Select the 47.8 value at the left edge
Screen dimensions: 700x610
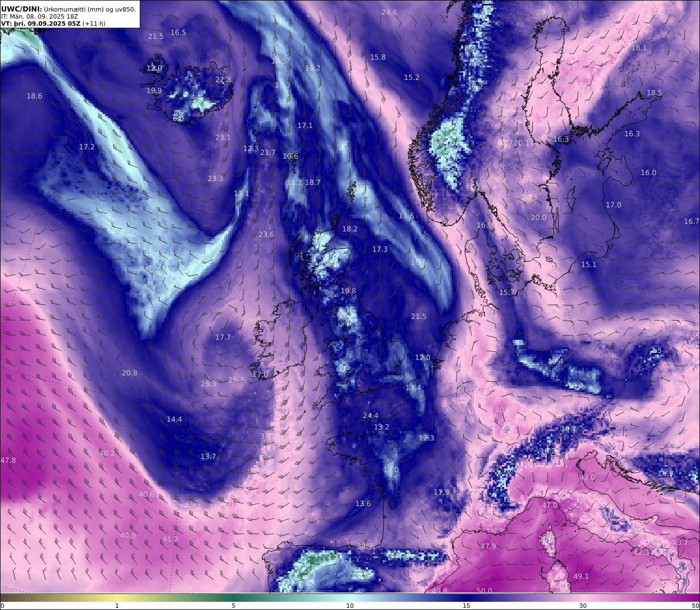click(x=8, y=460)
